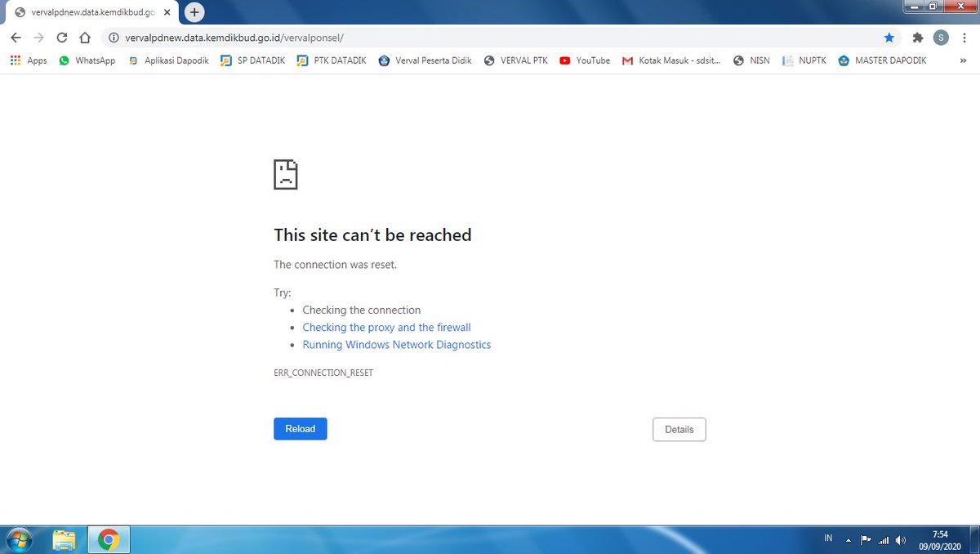Screen dimensions: 980x554
Task: Click Chrome icon in taskbar
Action: pos(109,540)
